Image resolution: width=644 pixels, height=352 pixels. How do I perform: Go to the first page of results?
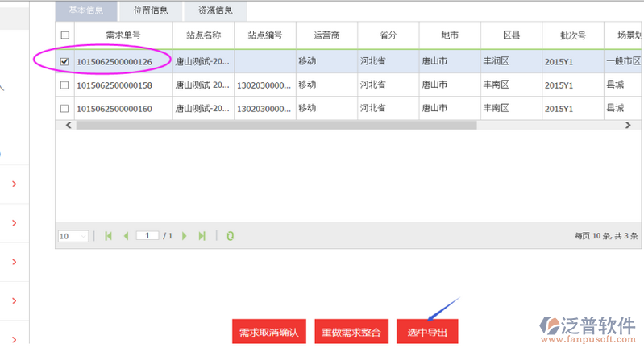click(108, 236)
